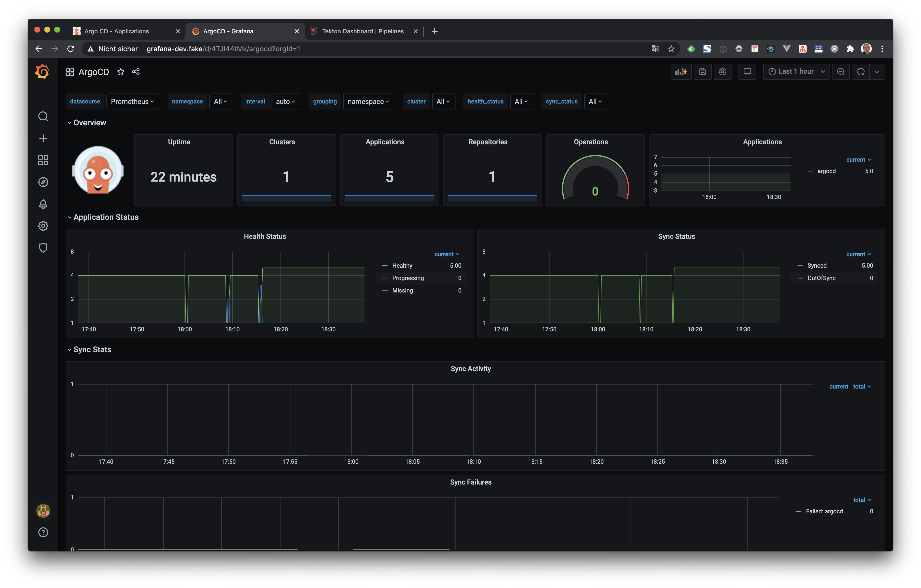Screen dimensions: 921x588
Task: Toggle the Progressing series in Health Status legend
Action: 408,278
